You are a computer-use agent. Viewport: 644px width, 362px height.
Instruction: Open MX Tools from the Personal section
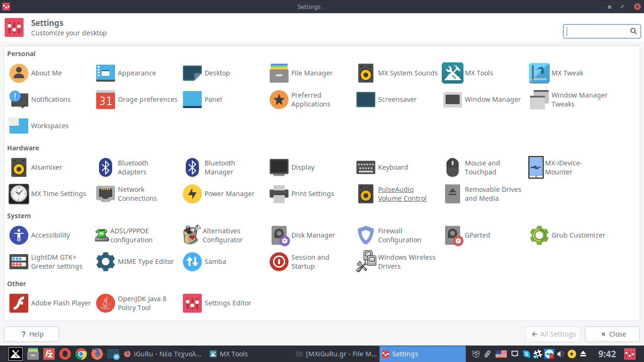468,73
